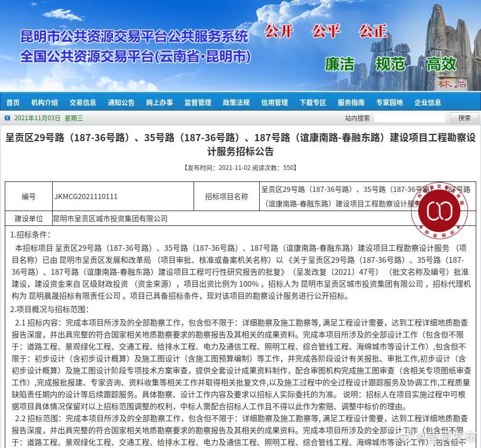Click the blue arrow icon beside the date
The width and height of the screenshot is (481, 448).
(x=7, y=118)
